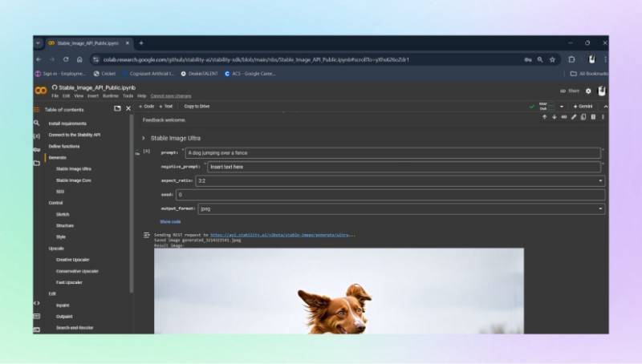642x364 pixels.
Task: Open the View menu
Action: point(79,96)
